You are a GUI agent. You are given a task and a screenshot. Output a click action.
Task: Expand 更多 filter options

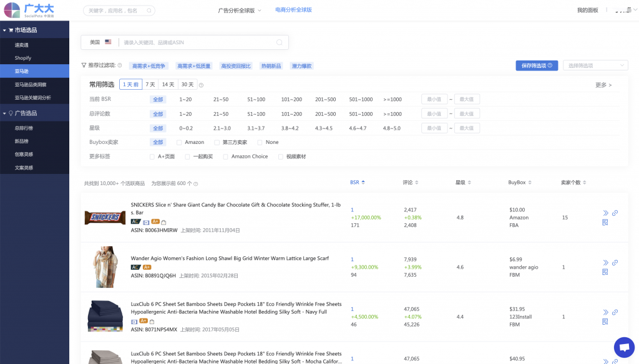pos(603,85)
